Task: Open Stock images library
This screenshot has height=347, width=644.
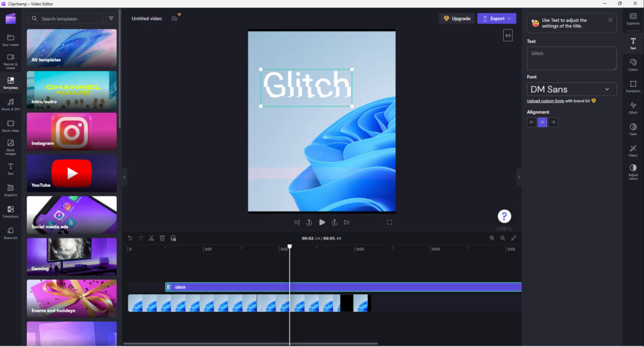Action: point(11,147)
